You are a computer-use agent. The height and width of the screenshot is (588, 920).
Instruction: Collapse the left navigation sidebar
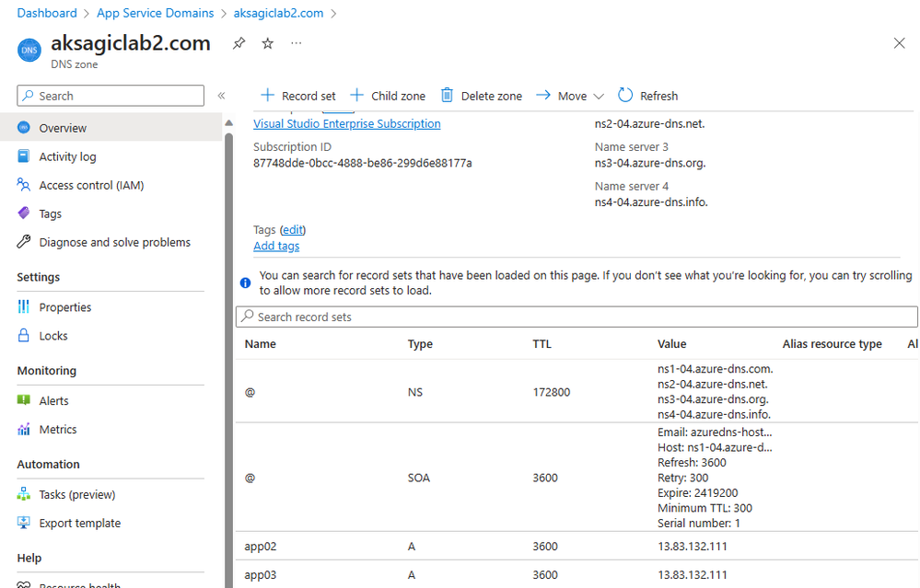[x=221, y=96]
